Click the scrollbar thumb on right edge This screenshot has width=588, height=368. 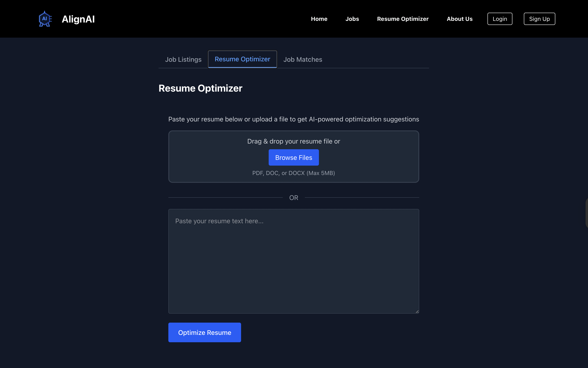[586, 213]
